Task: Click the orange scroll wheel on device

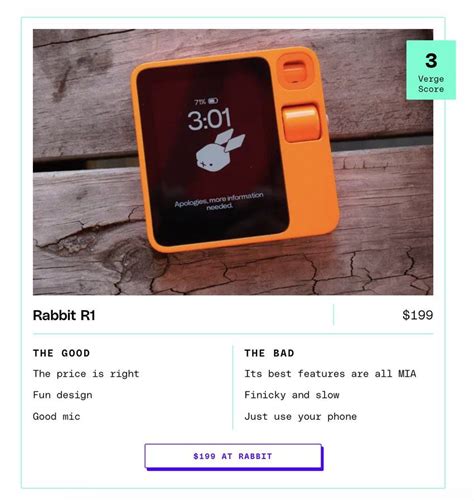Action: [301, 122]
